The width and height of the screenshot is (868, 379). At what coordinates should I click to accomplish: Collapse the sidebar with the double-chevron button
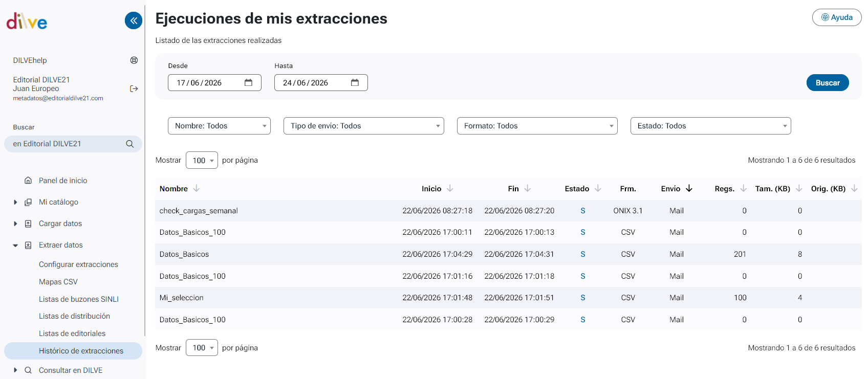coord(134,20)
